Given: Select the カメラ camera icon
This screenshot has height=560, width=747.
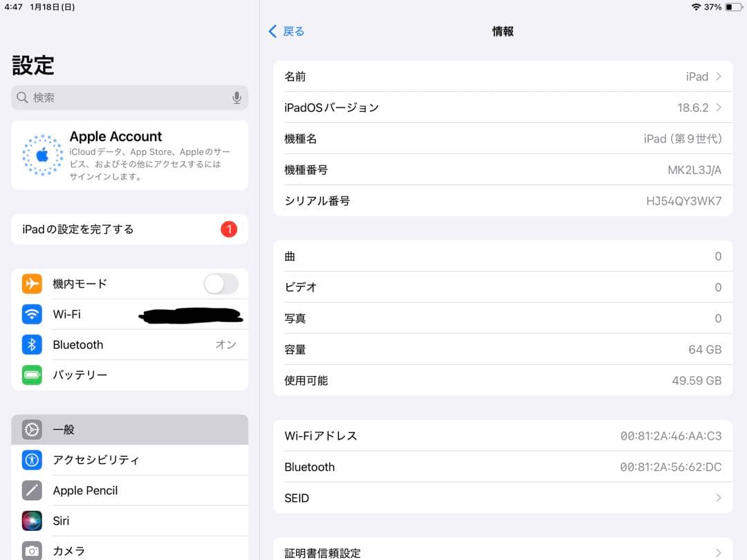Looking at the screenshot, I should pyautogui.click(x=31, y=550).
